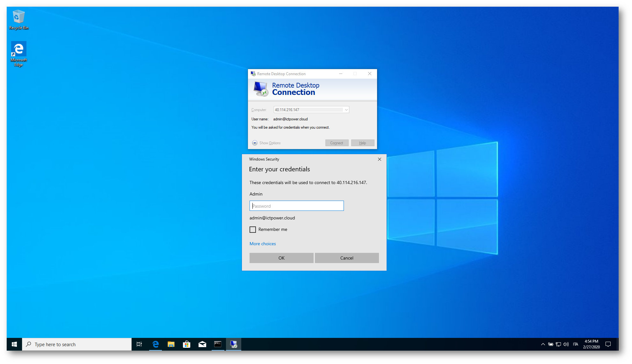This screenshot has height=364, width=632.
Task: Launch Edge from the taskbar
Action: point(156,344)
